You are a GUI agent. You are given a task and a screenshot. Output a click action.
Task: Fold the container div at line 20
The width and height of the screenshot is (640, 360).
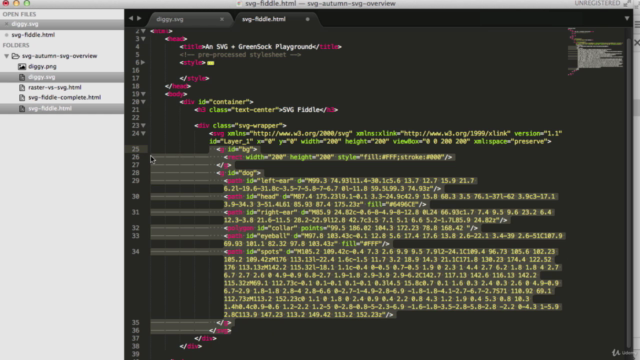point(143,102)
